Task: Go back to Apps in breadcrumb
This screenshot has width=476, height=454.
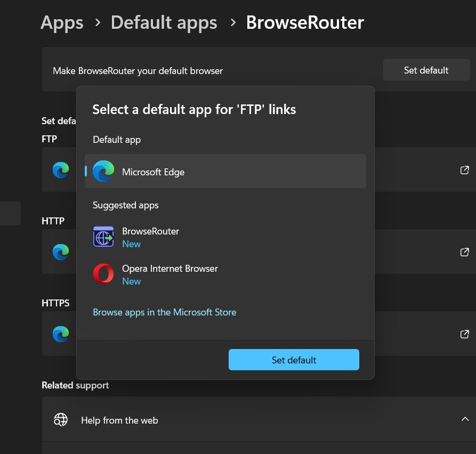Action: (62, 22)
